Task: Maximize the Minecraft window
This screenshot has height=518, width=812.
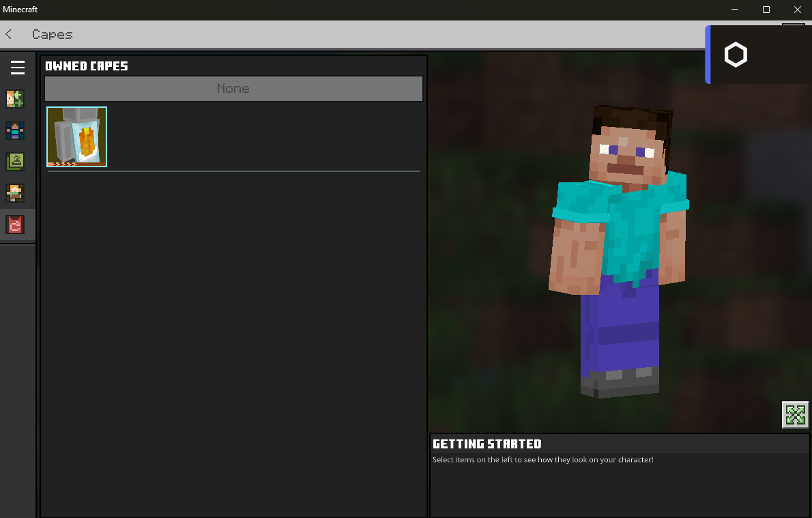Action: pos(766,10)
